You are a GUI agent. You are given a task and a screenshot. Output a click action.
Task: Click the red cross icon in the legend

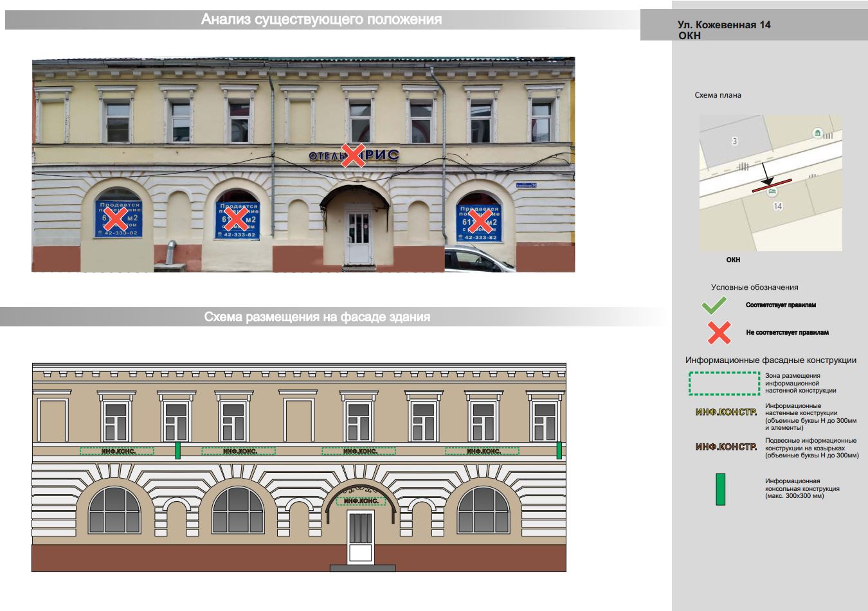719,333
